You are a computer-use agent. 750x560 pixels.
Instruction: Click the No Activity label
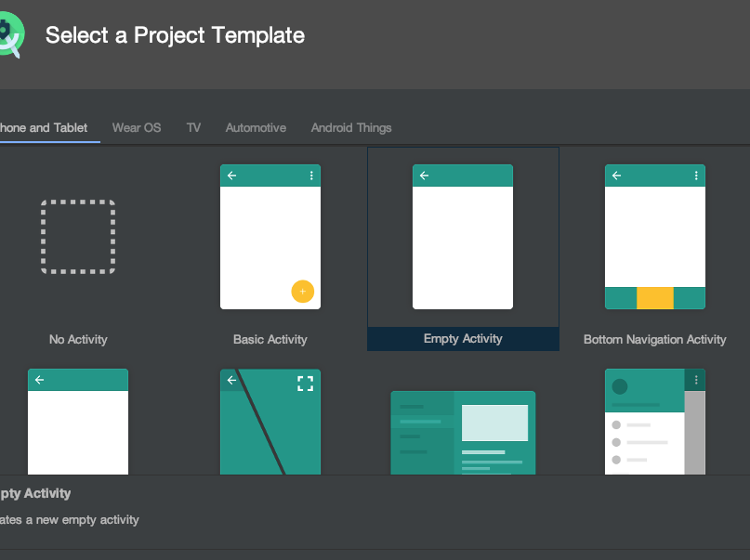(78, 340)
